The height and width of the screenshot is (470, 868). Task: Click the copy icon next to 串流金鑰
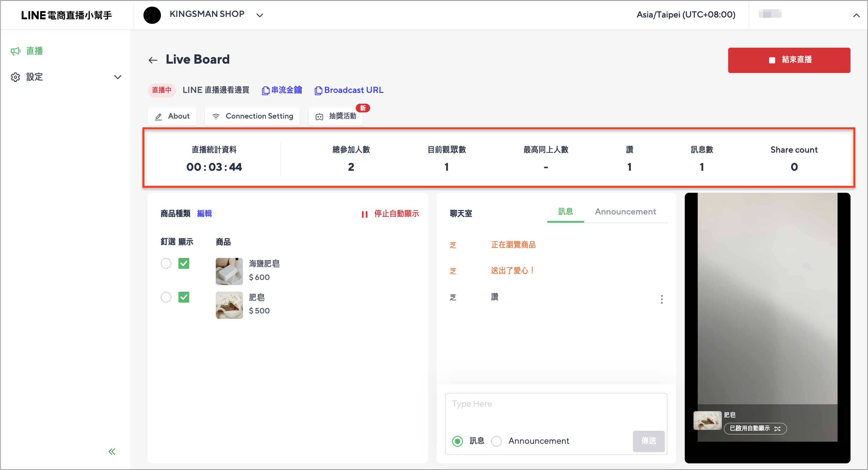pos(266,91)
